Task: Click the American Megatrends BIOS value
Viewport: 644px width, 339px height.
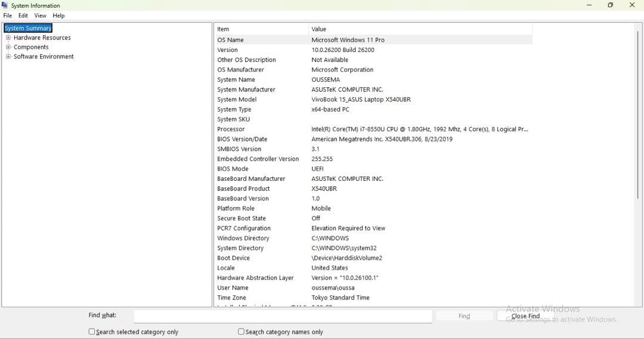Action: click(382, 139)
